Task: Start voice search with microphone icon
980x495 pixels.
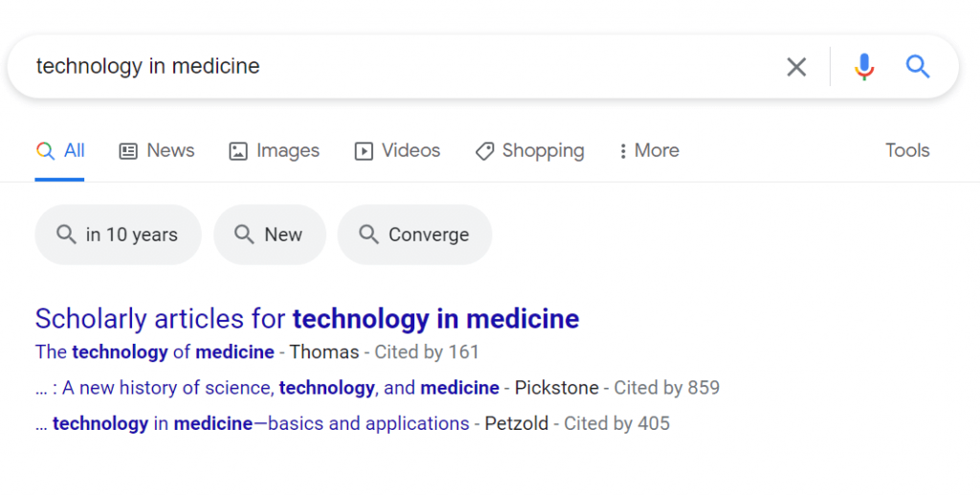Action: tap(864, 66)
